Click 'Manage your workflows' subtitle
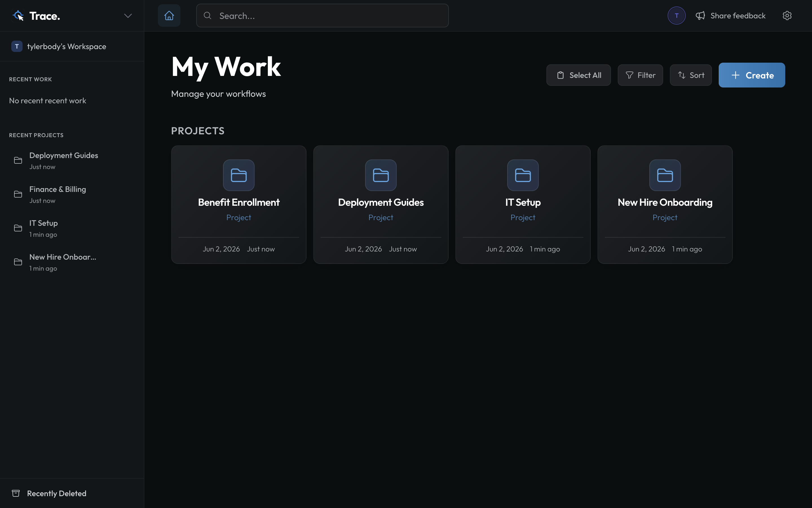 (219, 94)
